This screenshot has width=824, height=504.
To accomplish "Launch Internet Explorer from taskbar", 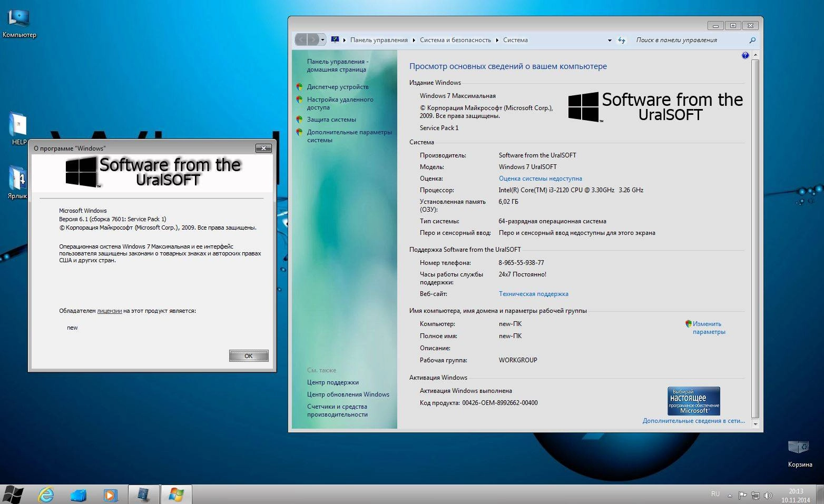I will (46, 495).
